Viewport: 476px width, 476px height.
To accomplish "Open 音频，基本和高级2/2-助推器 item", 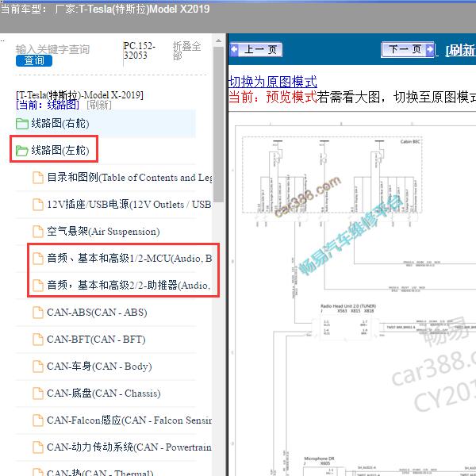I will click(129, 286).
